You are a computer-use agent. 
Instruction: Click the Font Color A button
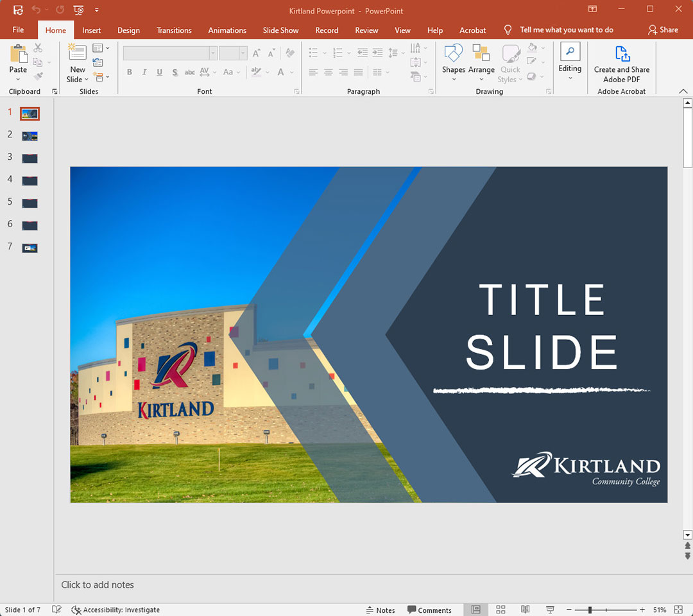280,72
